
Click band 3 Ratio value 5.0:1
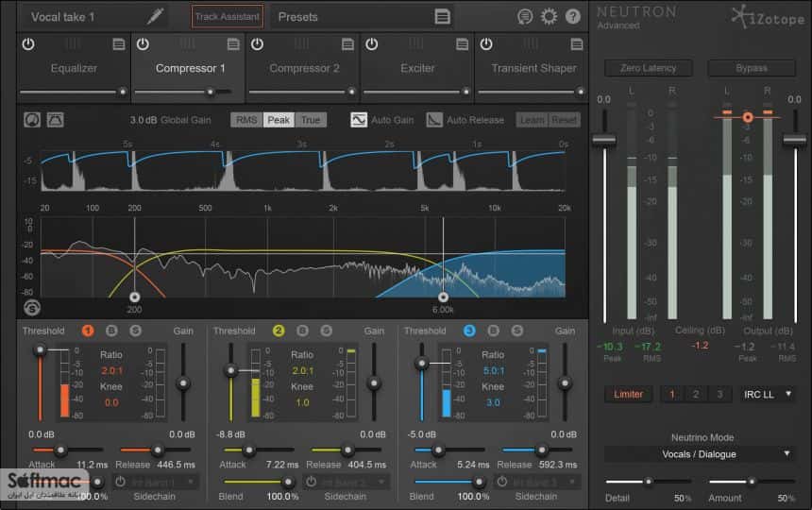(494, 371)
